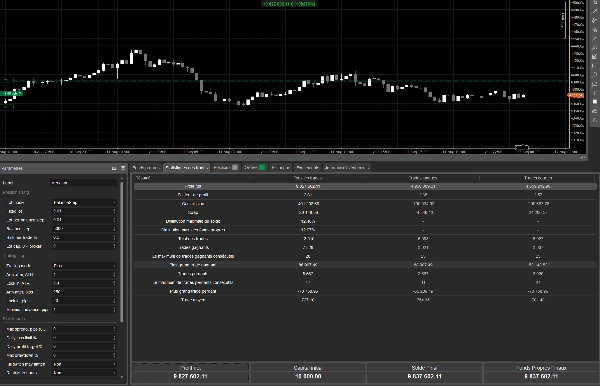Click the green profit label atop the chart
This screenshot has height=386, width=600.
pyautogui.click(x=289, y=4)
